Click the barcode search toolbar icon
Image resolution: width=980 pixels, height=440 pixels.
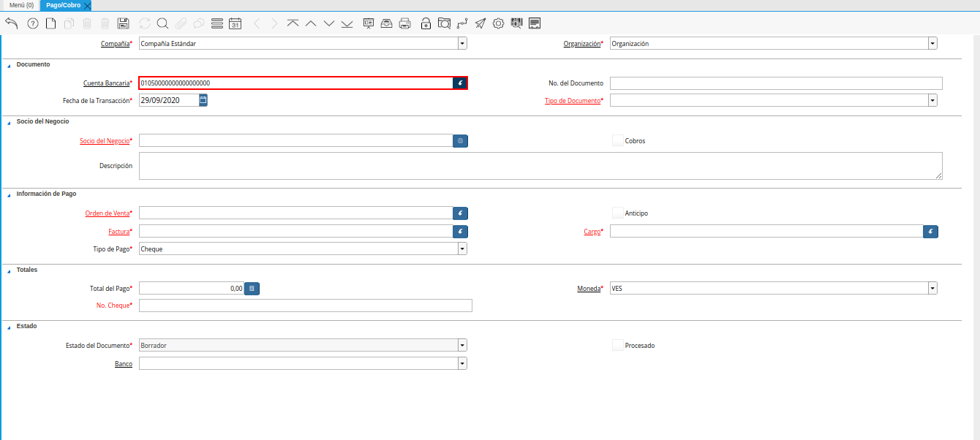point(516,23)
